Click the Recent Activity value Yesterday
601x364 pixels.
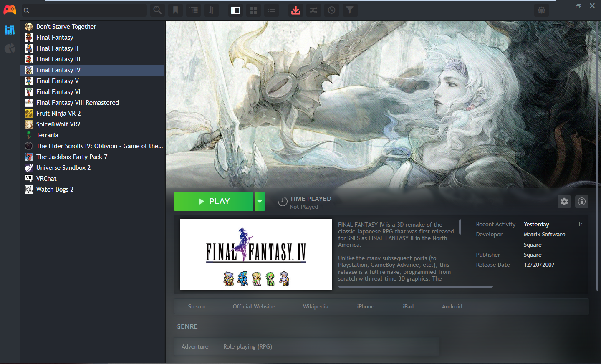pyautogui.click(x=536, y=225)
